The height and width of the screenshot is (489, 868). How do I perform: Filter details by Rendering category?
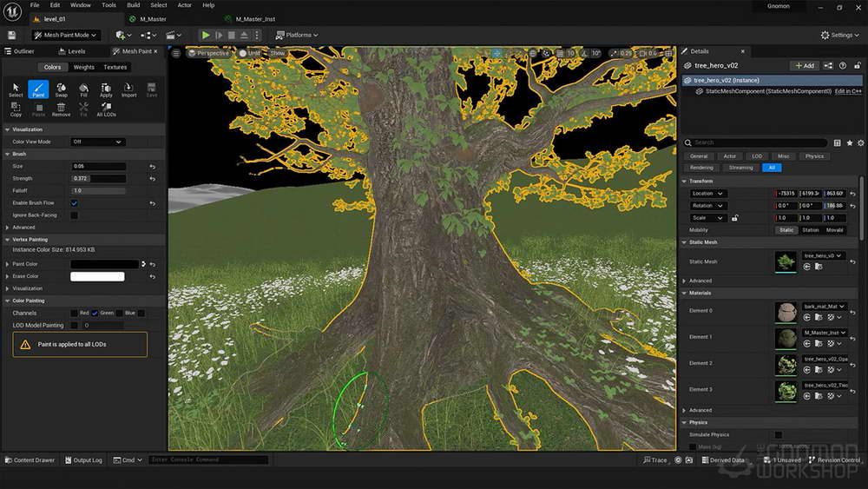(x=701, y=168)
